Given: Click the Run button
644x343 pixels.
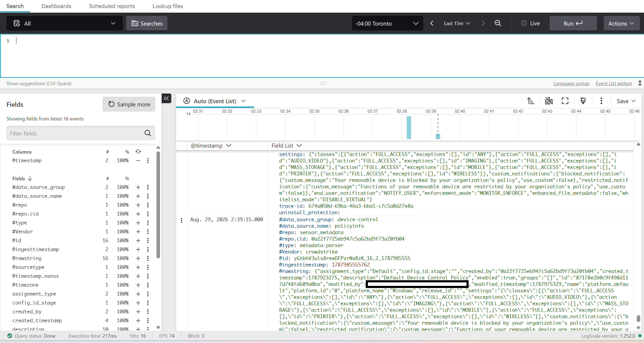Looking at the screenshot, I should point(573,23).
